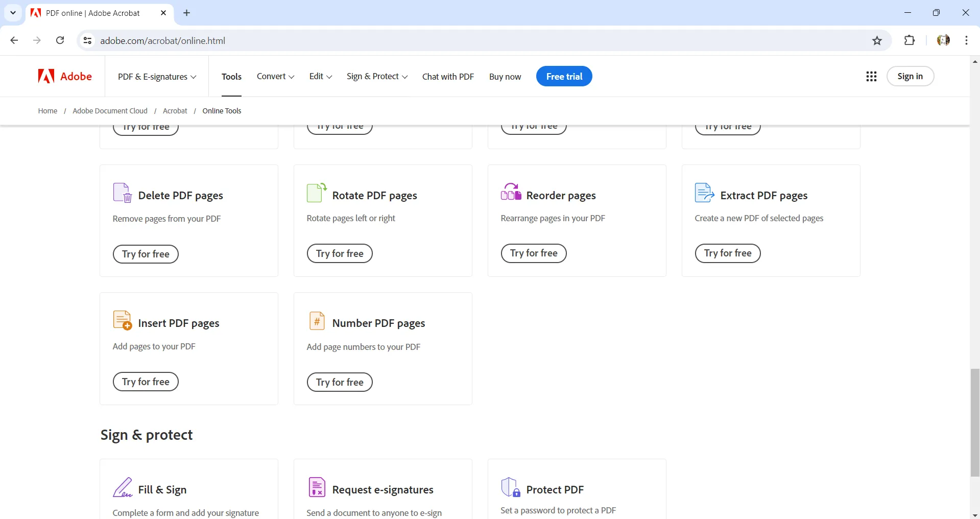
Task: Select the Fill & Sign pen icon
Action: tap(123, 488)
